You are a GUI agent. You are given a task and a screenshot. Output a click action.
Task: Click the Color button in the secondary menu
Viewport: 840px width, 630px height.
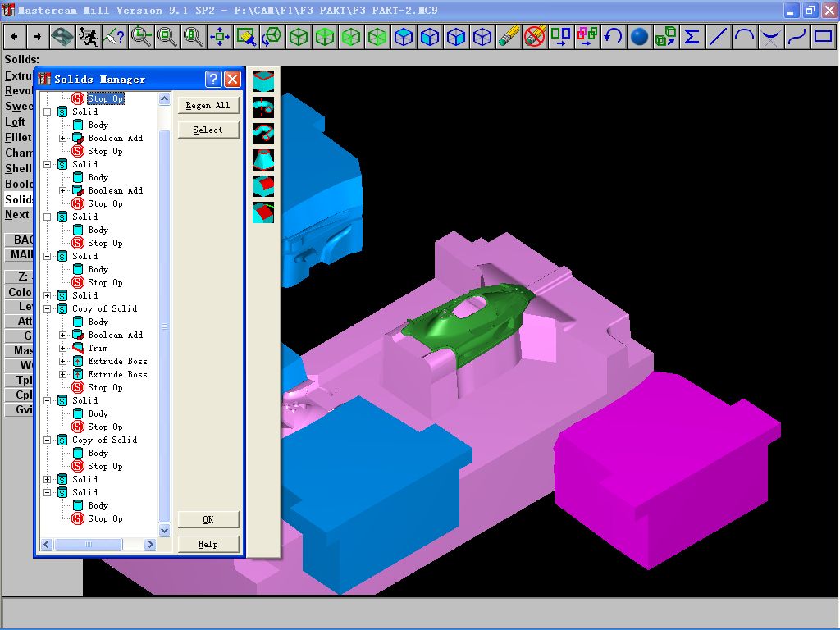[19, 292]
